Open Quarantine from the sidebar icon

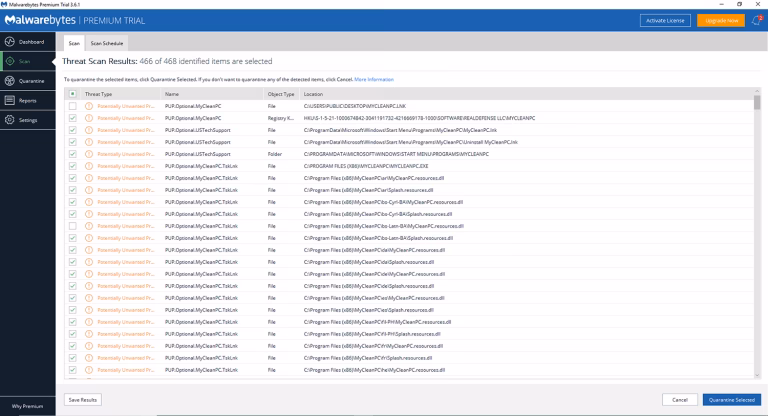pos(9,81)
